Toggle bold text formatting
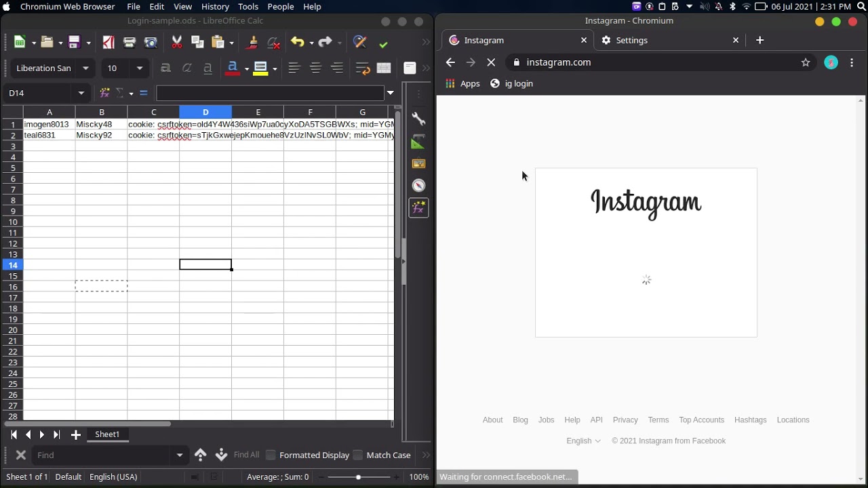The width and height of the screenshot is (868, 488). (165, 68)
